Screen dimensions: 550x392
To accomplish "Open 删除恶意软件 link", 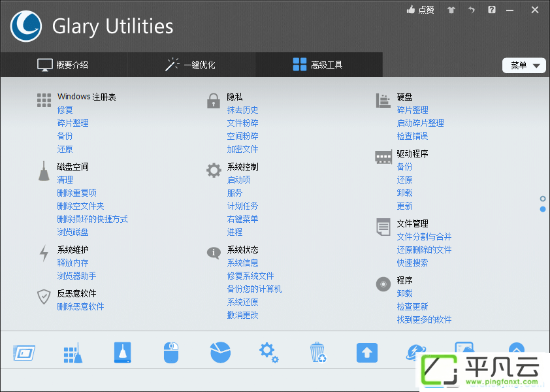I will tap(81, 306).
